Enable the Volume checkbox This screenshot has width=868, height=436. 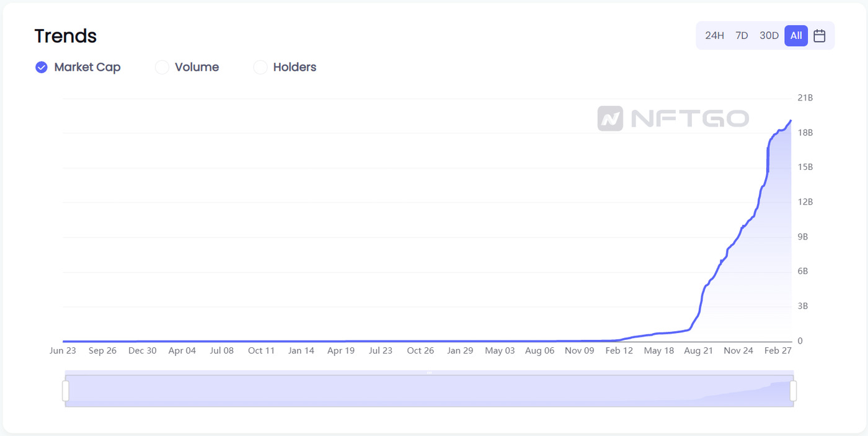pyautogui.click(x=162, y=67)
